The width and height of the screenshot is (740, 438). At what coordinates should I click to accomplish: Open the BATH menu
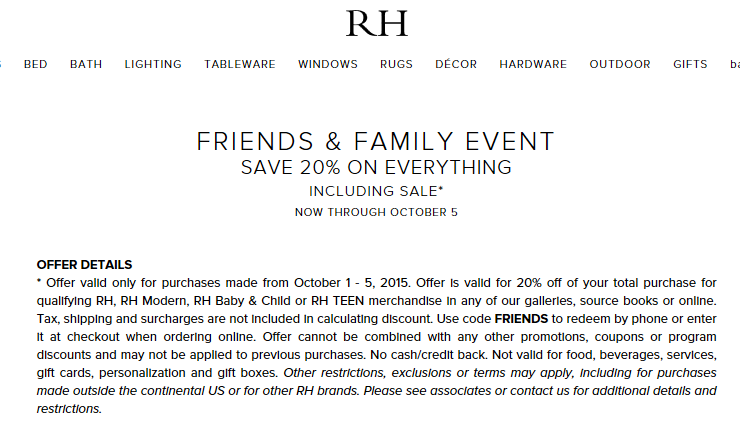[86, 64]
